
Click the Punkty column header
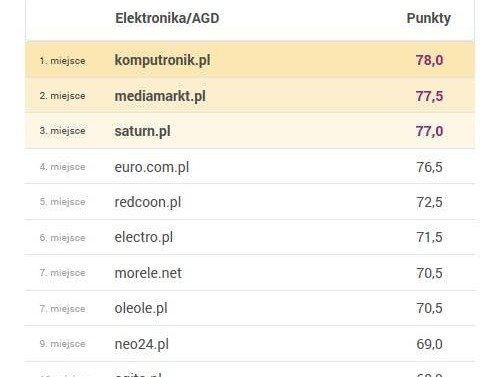tap(429, 18)
